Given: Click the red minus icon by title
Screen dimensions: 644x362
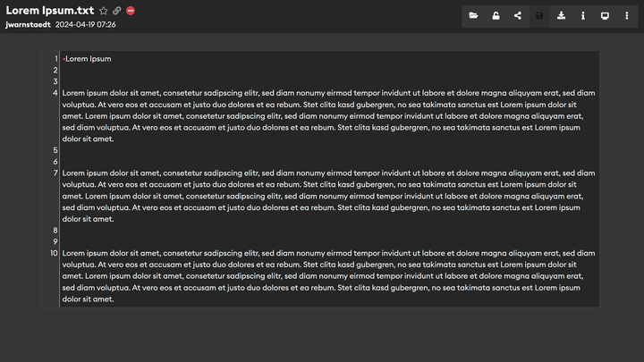Looking at the screenshot, I should tap(131, 11).
